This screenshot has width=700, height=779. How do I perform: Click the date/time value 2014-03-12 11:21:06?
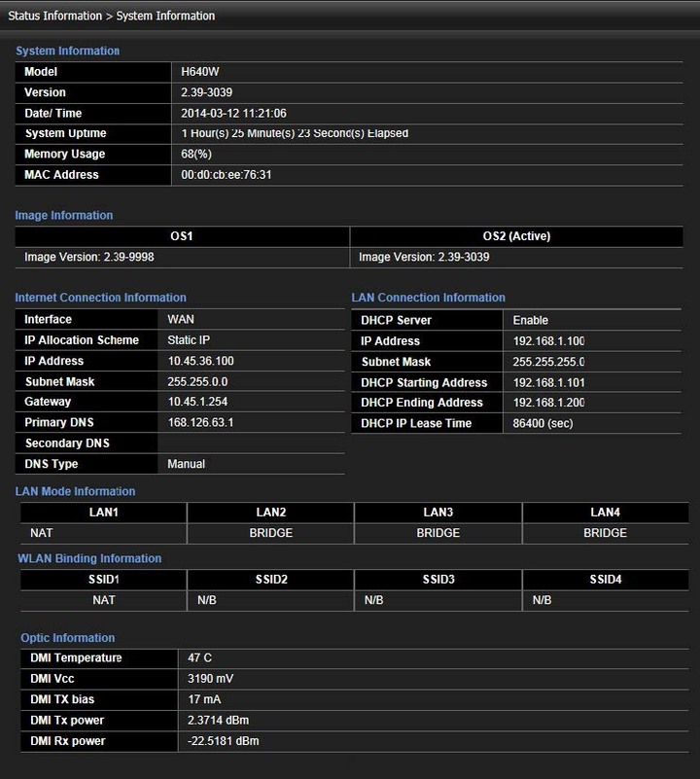tap(233, 113)
